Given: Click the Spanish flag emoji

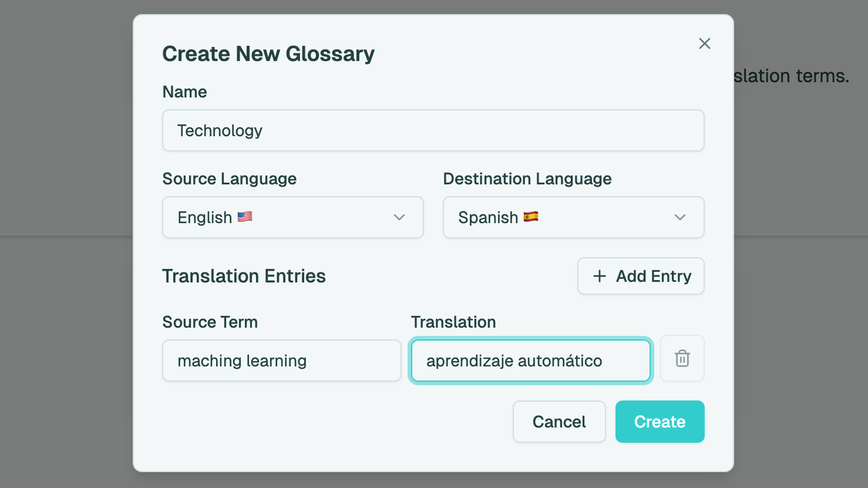Looking at the screenshot, I should pyautogui.click(x=530, y=217).
